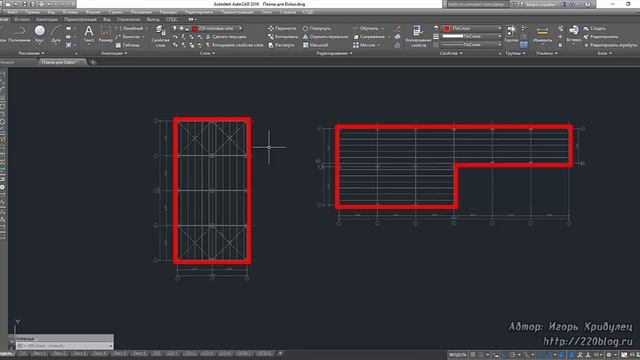640x360 pixels.
Task: Switch to the Аннотации ribbon tab
Action: coord(47,20)
